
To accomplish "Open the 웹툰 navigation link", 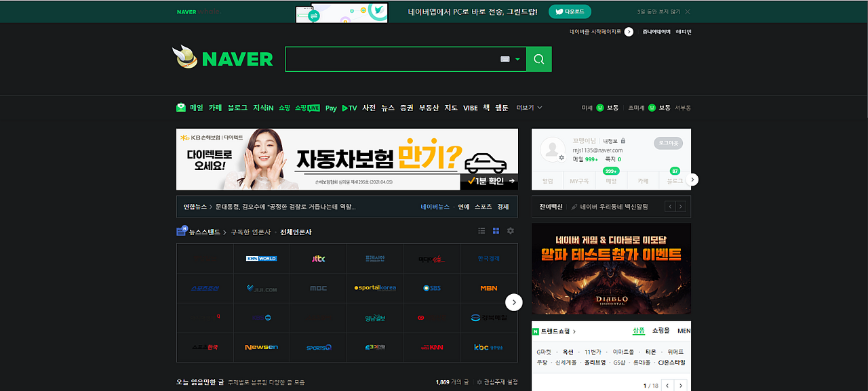I will click(x=502, y=108).
